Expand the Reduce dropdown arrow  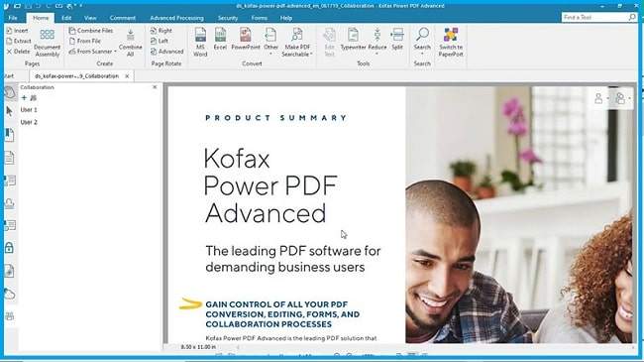(377, 54)
